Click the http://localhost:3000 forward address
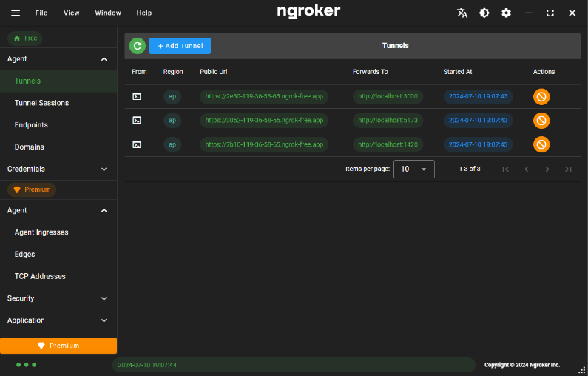The image size is (588, 376). click(388, 96)
